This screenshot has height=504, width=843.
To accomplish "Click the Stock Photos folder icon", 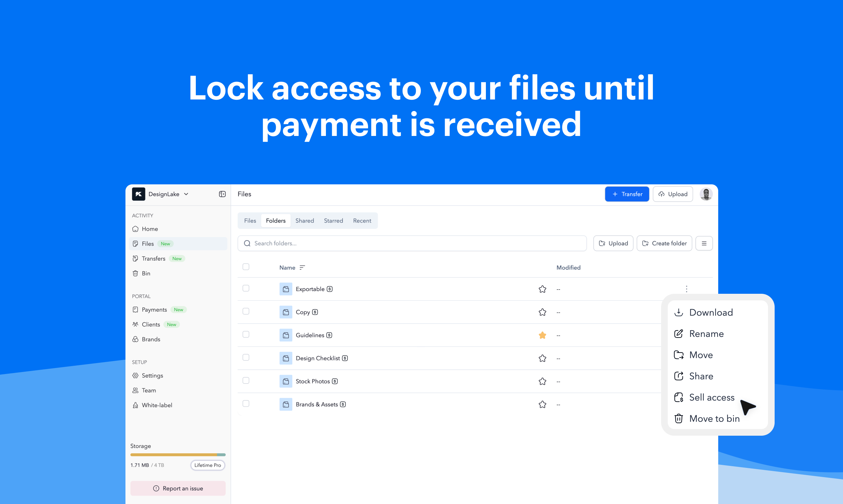I will (285, 381).
